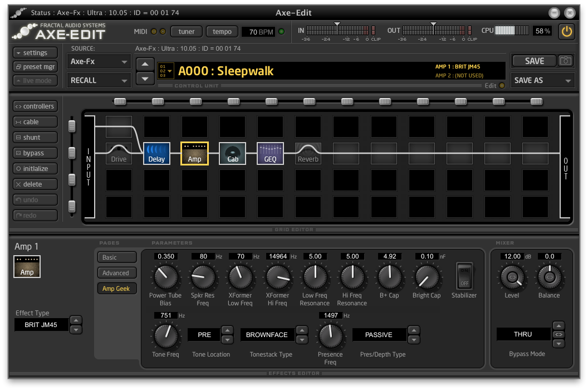This screenshot has height=390, width=588.
Task: Click the mixer Level knob
Action: point(512,277)
